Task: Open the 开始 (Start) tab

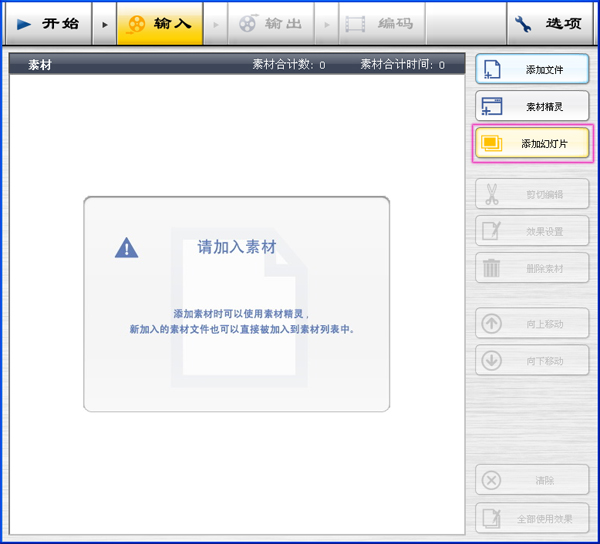Action: 48,24
